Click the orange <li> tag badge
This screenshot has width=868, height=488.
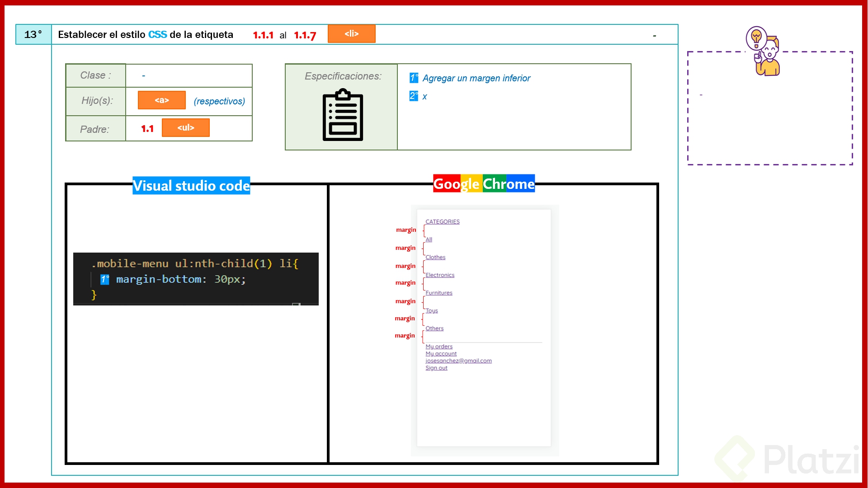[x=351, y=33]
